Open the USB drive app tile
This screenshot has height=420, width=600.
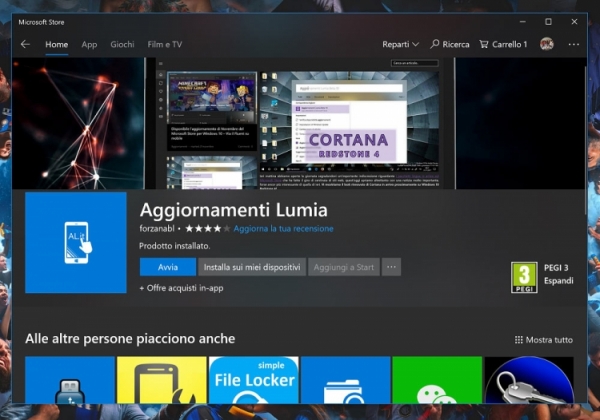tap(70, 380)
